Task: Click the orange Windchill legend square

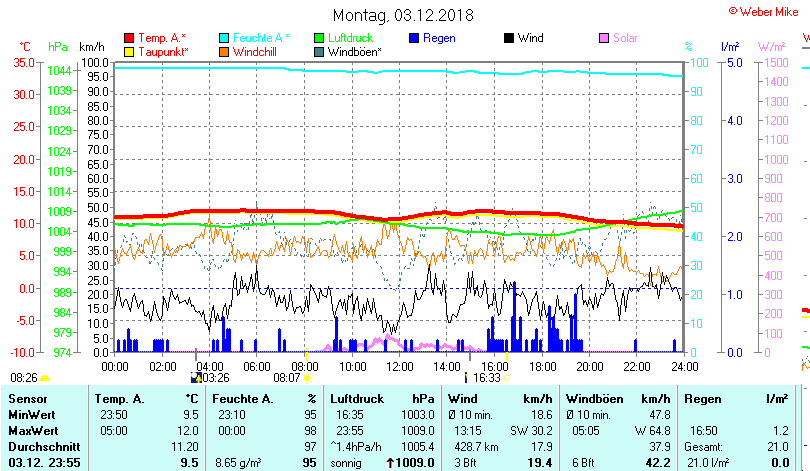Action: pyautogui.click(x=224, y=52)
